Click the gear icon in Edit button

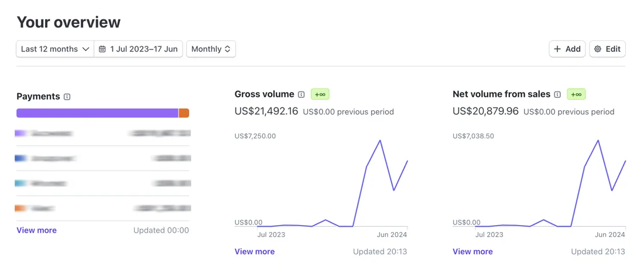pos(598,49)
